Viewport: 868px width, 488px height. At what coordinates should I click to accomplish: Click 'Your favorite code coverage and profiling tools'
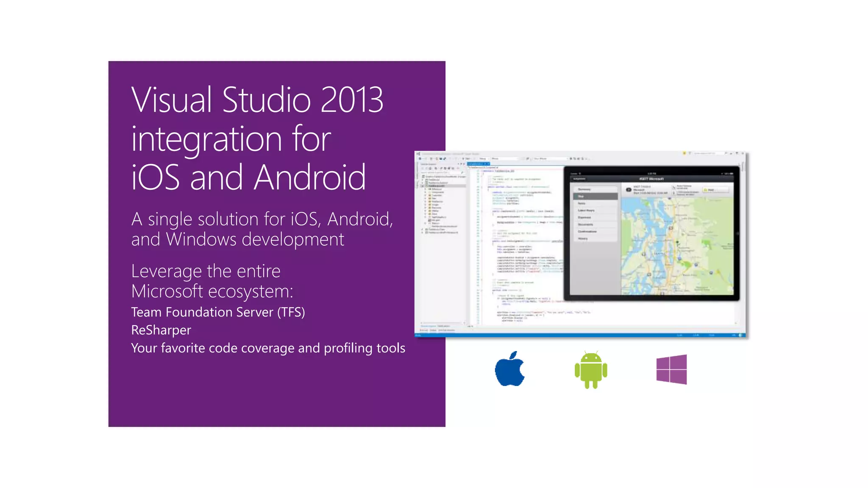pyautogui.click(x=268, y=348)
